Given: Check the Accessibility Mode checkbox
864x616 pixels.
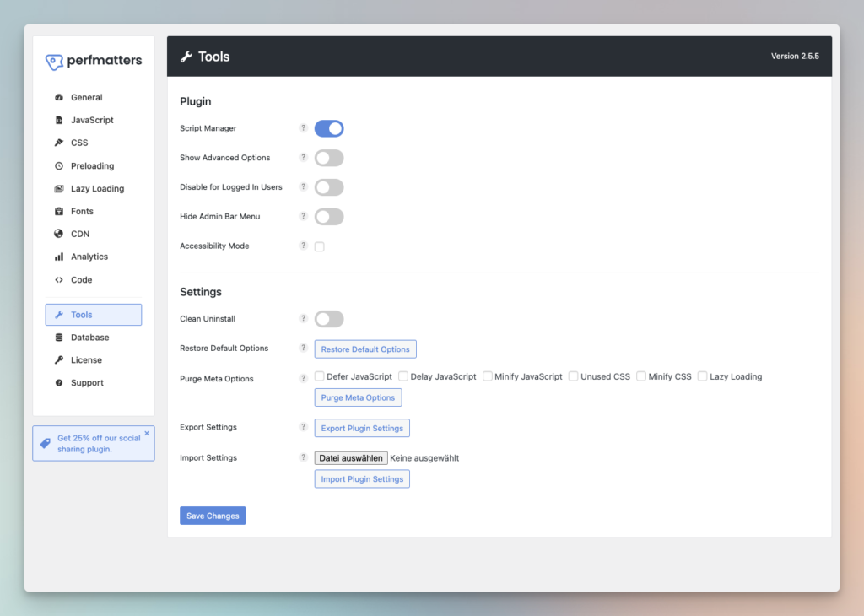Looking at the screenshot, I should [320, 247].
